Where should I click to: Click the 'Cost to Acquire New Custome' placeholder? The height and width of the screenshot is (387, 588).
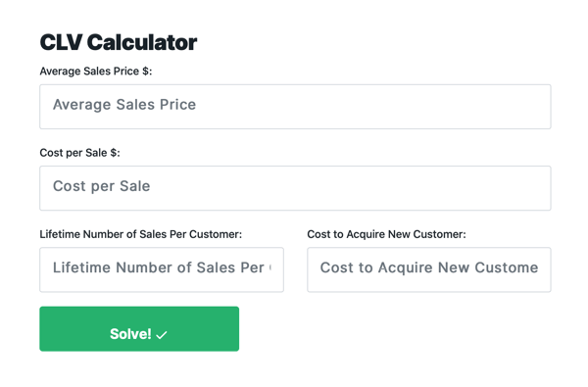[x=429, y=267]
